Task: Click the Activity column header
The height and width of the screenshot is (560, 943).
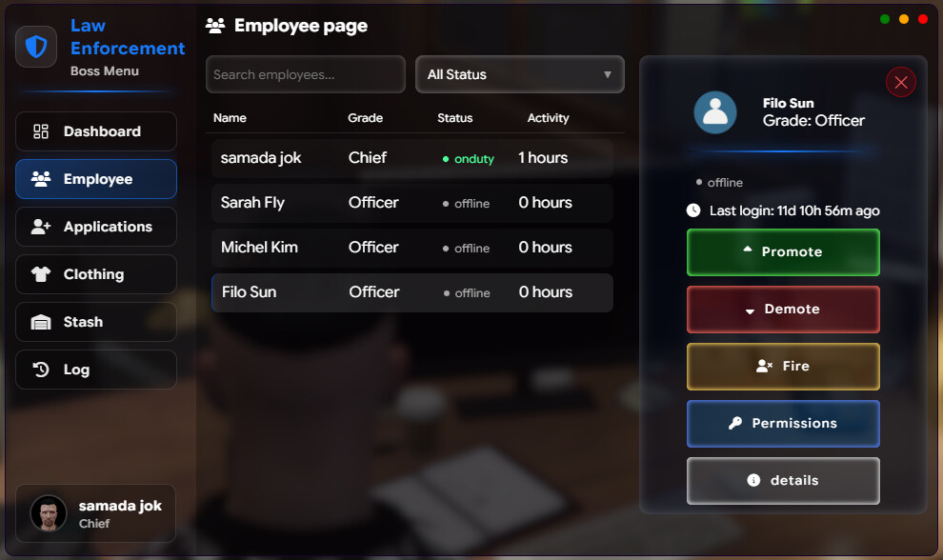Action: pos(548,118)
